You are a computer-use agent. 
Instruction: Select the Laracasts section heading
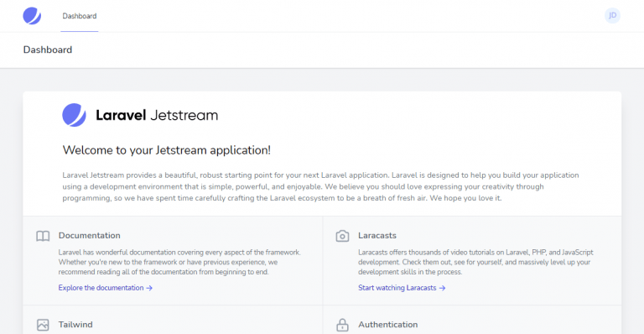pyautogui.click(x=377, y=236)
